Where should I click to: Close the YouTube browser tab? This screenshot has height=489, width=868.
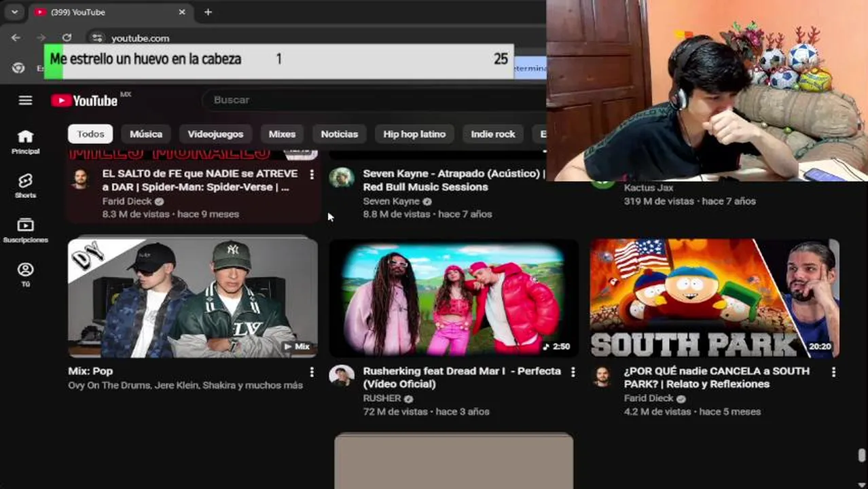click(x=182, y=12)
